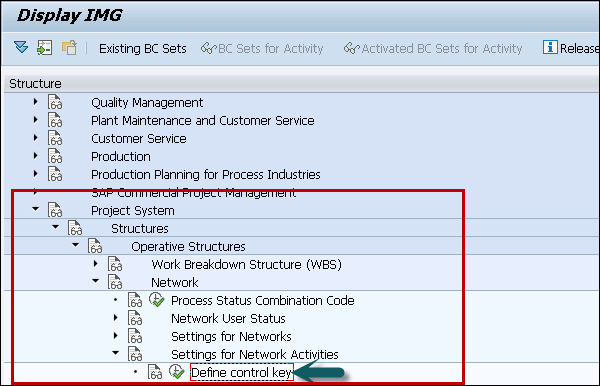The image size is (600, 386).
Task: Click the Expand All blue arrows toolbar icon
Action: point(21,48)
